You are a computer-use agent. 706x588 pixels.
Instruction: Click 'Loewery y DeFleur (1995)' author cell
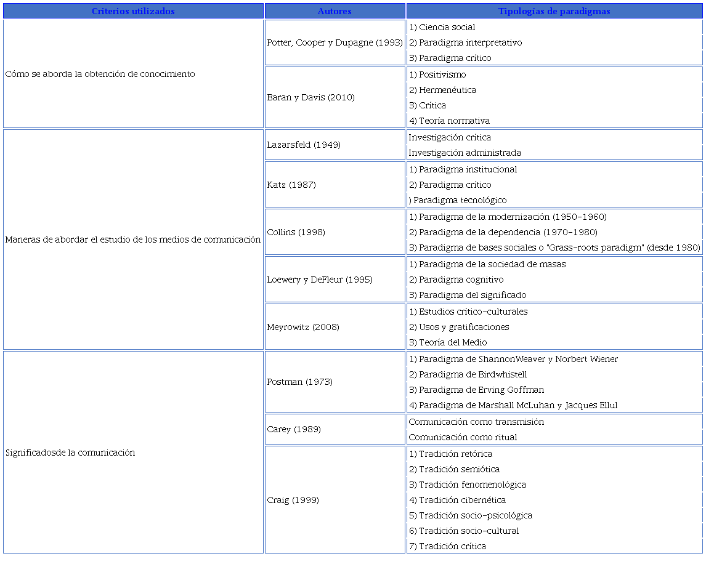pos(320,280)
